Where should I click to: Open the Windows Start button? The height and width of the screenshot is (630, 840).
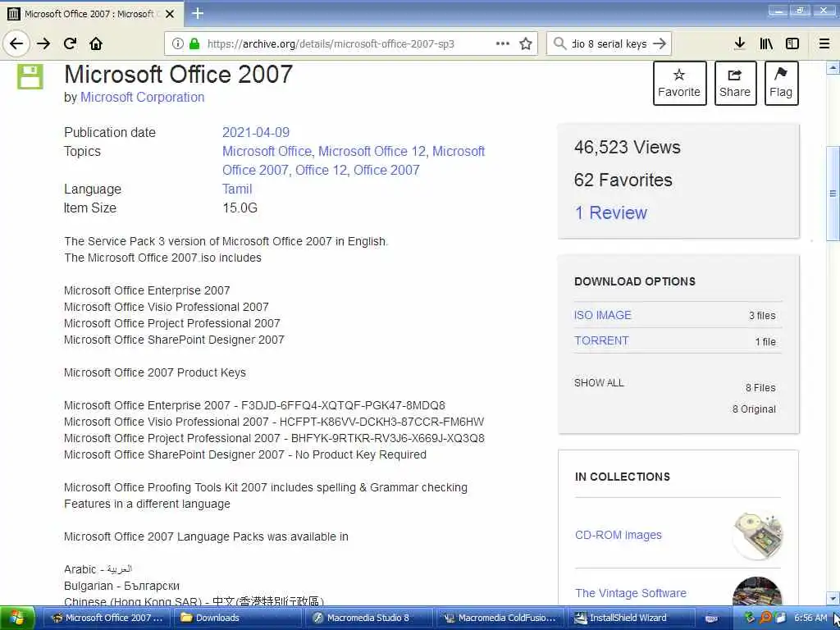coord(17,619)
